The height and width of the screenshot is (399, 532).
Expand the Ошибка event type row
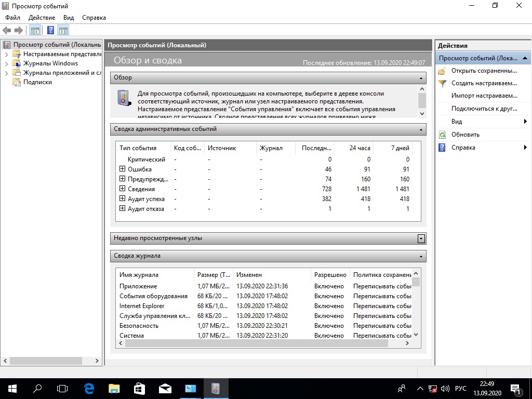tap(123, 169)
